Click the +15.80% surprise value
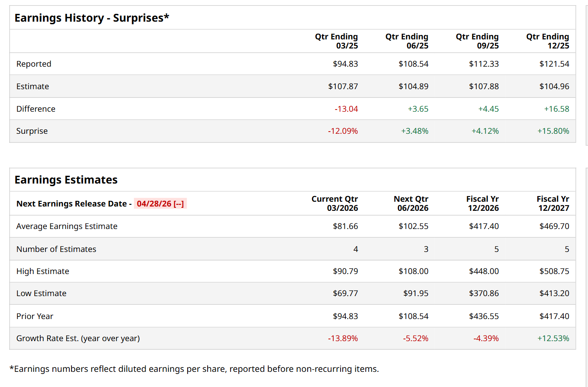 pos(553,131)
